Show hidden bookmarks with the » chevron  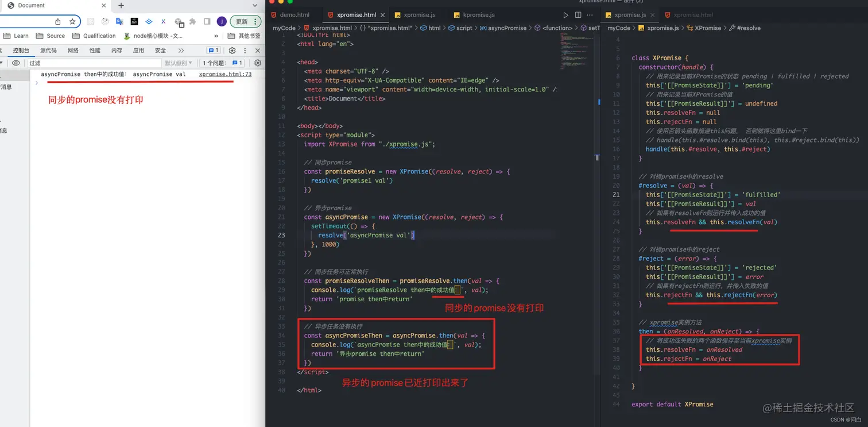tap(216, 36)
